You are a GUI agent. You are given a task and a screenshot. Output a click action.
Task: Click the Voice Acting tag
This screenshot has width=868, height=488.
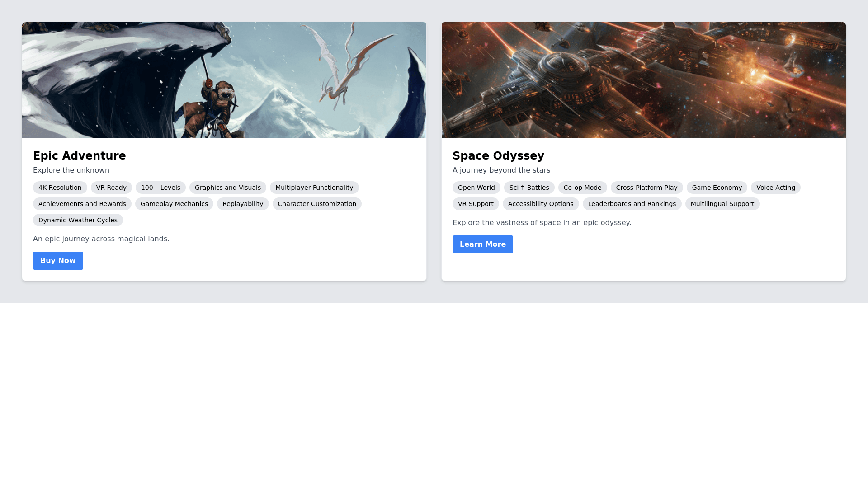(x=775, y=188)
